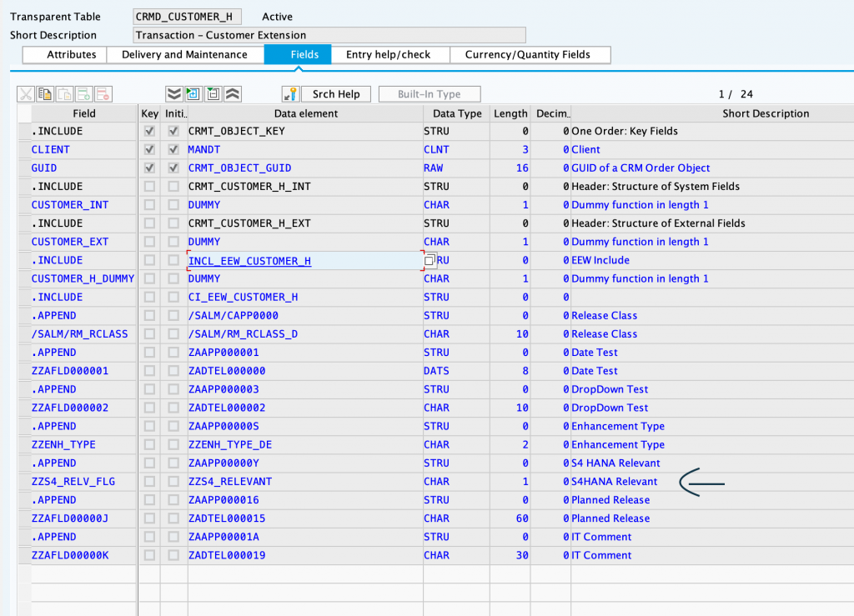Click the Collapse Include icon
Screen dimensions: 854x616
tap(213, 94)
